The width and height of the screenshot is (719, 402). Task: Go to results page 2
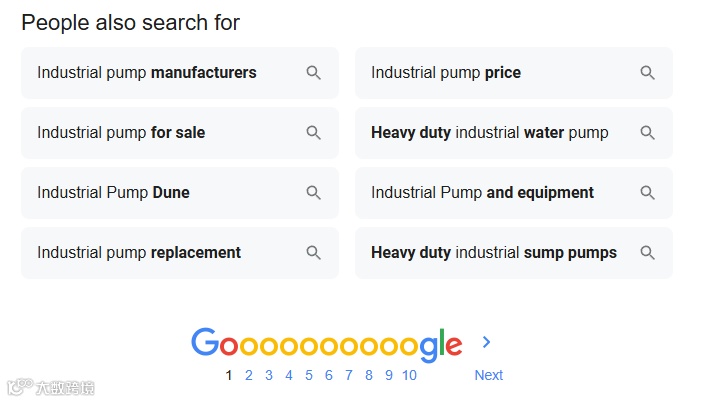[x=249, y=375]
